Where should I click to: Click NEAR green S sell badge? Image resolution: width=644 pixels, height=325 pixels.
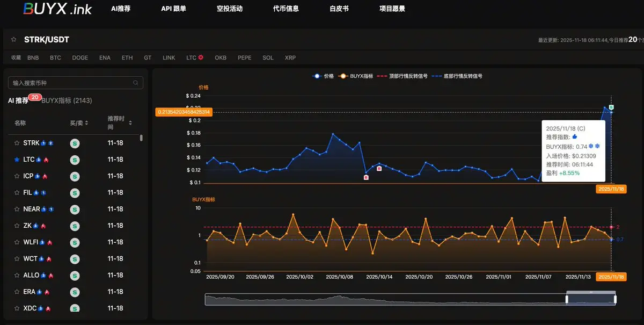[x=75, y=209]
